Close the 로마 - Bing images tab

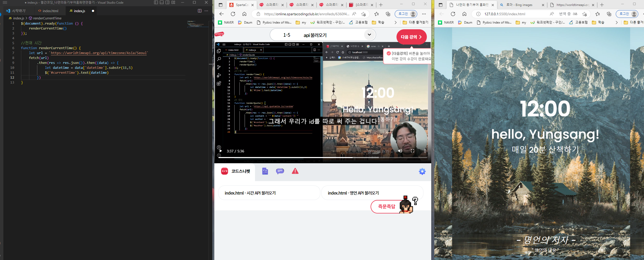coord(543,5)
